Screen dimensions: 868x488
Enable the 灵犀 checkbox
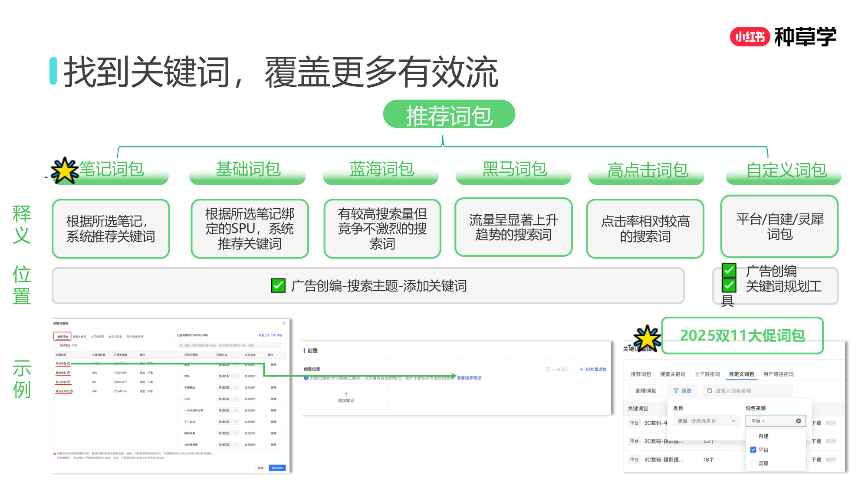pyautogui.click(x=753, y=463)
